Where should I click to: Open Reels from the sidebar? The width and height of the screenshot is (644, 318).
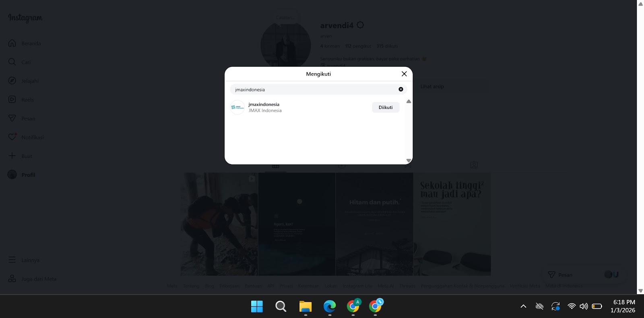point(12,100)
